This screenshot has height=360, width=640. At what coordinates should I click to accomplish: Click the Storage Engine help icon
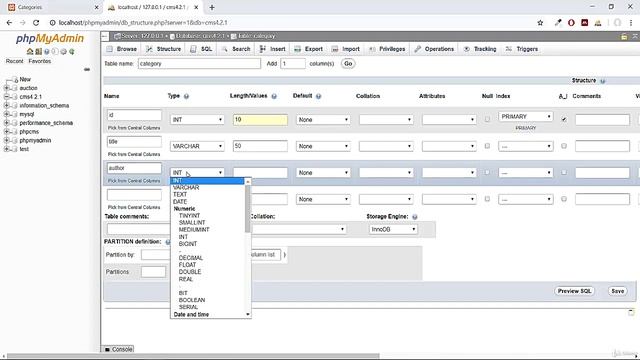[x=415, y=217]
